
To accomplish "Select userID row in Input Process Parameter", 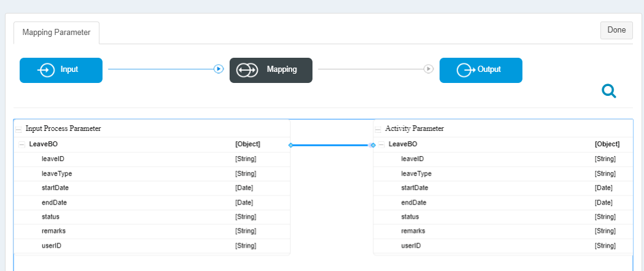I will pyautogui.click(x=152, y=246).
